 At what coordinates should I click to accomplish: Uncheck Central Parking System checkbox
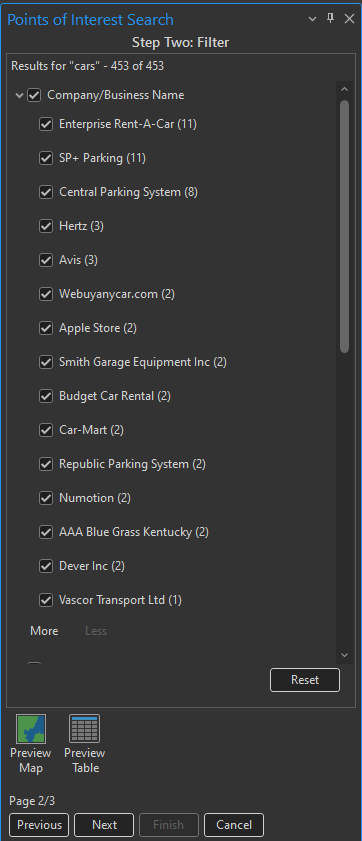46,192
